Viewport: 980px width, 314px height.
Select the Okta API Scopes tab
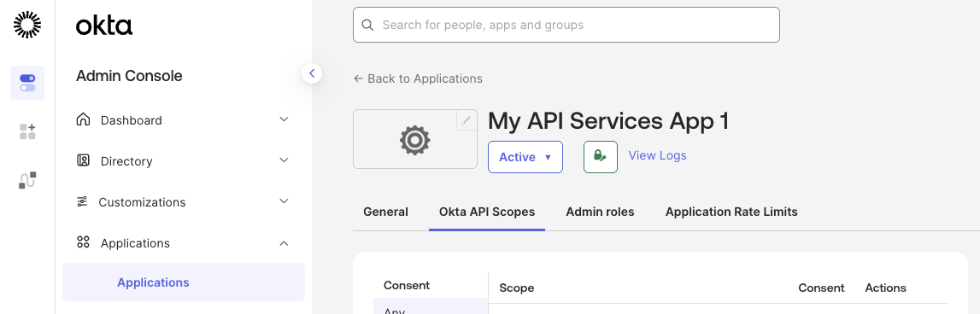coord(487,212)
